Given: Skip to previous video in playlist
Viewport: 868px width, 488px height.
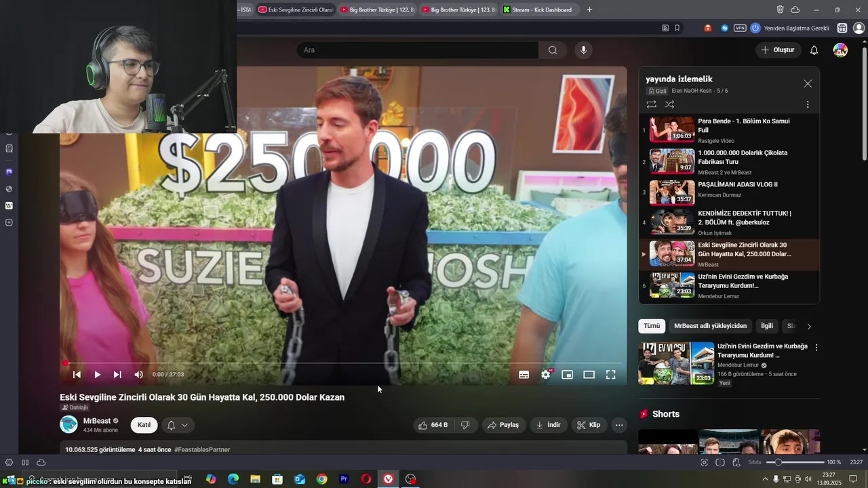Looking at the screenshot, I should [x=77, y=374].
